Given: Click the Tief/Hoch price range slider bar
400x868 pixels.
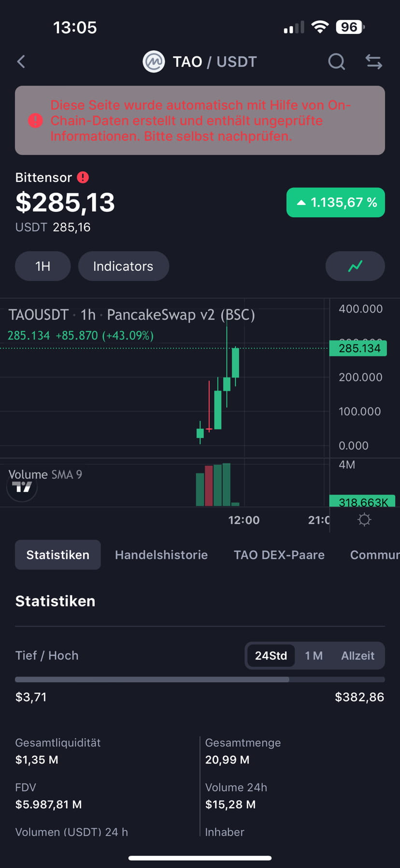Looking at the screenshot, I should (x=200, y=679).
